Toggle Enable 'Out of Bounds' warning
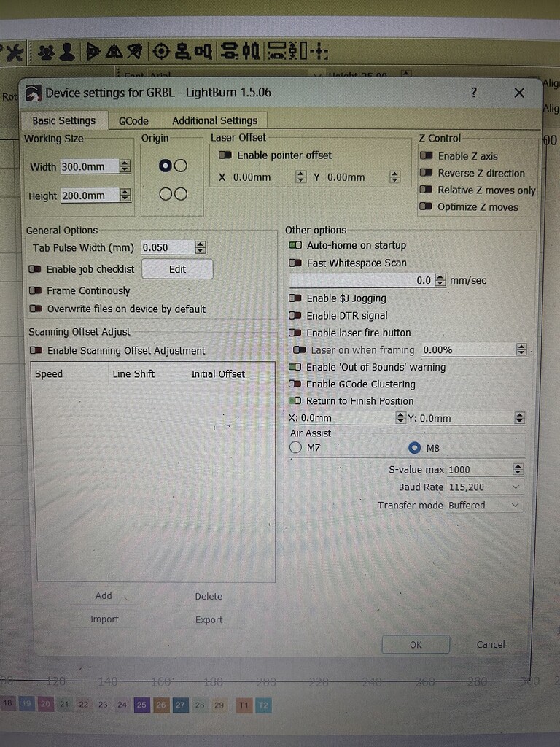This screenshot has height=747, width=560. [x=295, y=367]
